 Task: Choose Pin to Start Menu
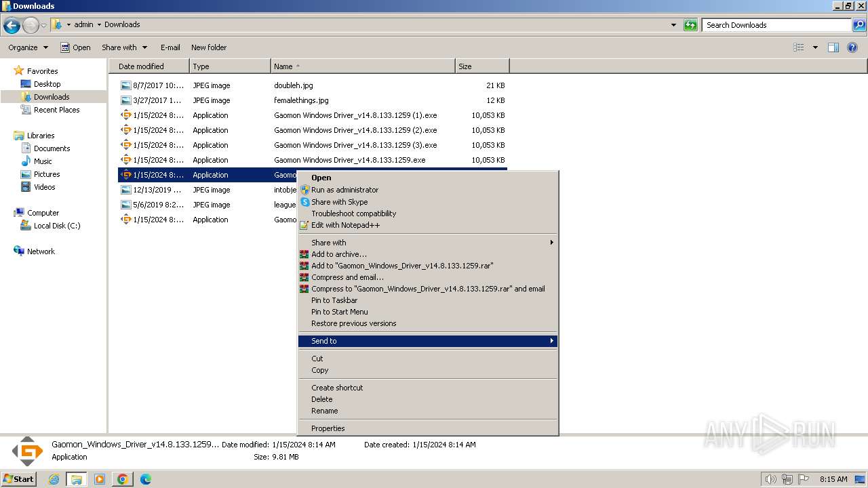pos(427,312)
